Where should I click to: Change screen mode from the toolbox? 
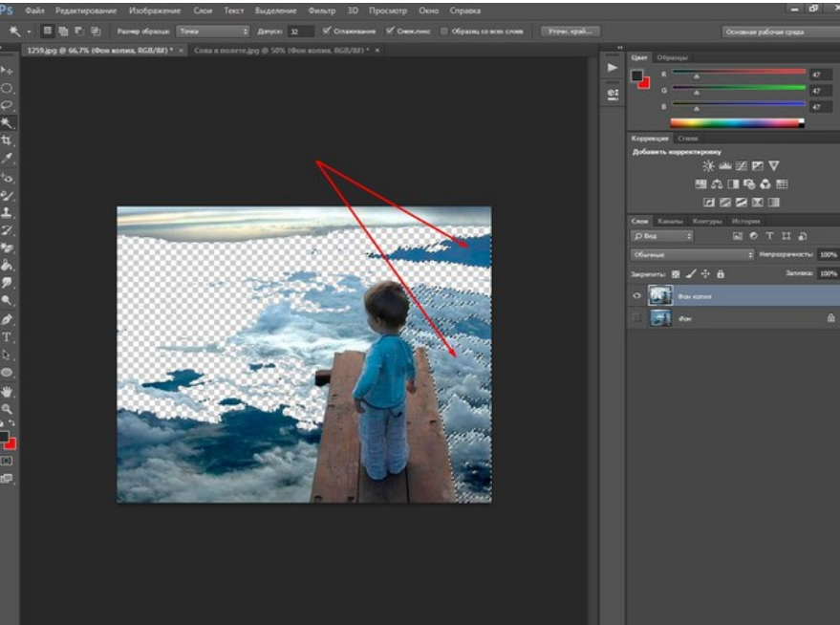tap(7, 478)
